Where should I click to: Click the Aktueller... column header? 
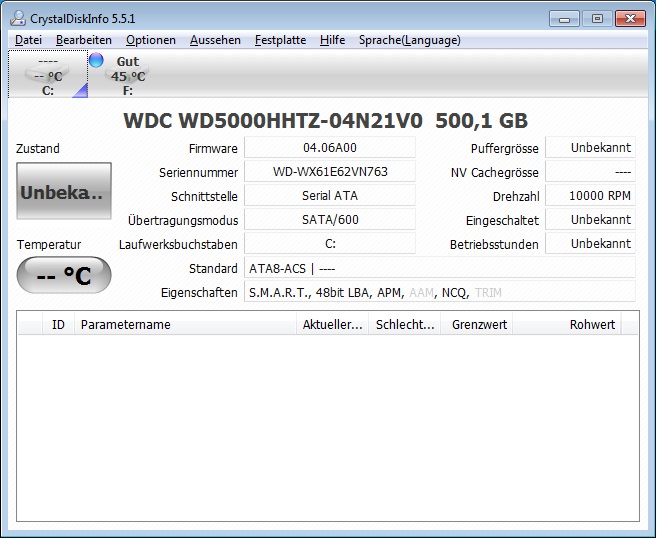click(x=332, y=324)
